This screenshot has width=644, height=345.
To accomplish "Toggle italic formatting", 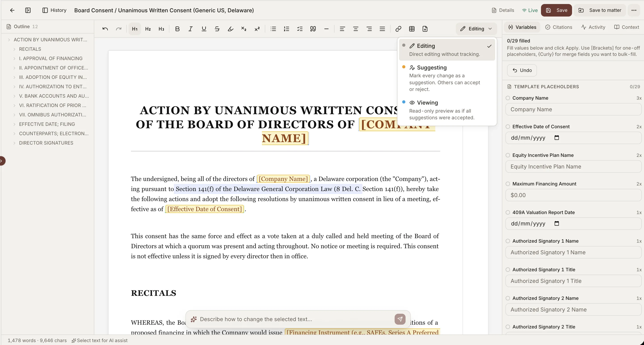I will tap(191, 29).
